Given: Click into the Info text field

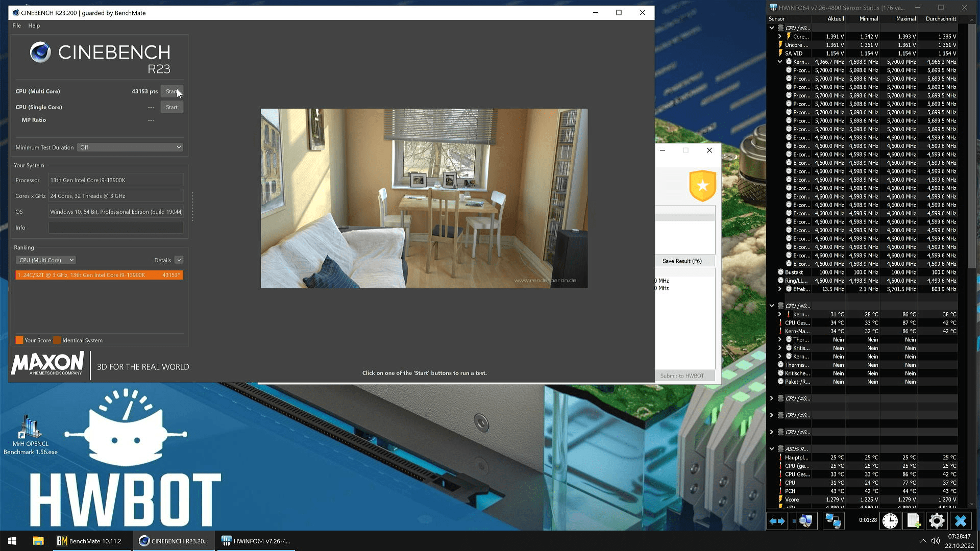Looking at the screenshot, I should click(116, 228).
